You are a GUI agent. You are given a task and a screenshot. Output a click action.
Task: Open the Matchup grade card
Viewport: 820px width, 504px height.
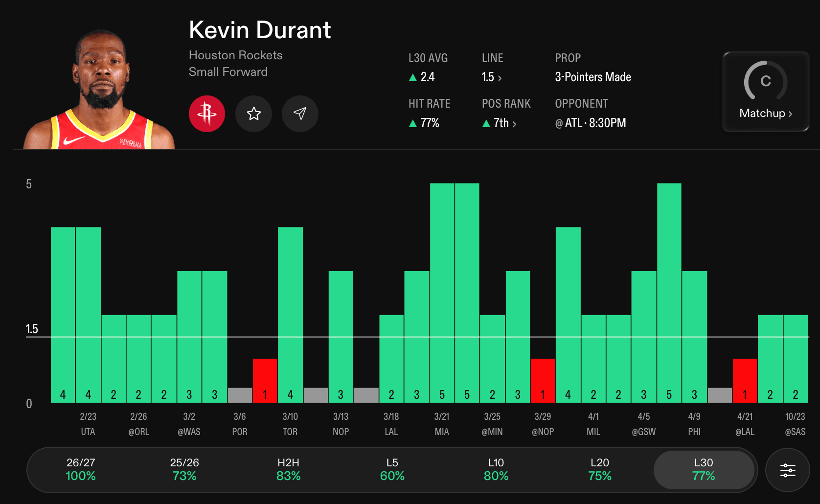click(x=766, y=92)
